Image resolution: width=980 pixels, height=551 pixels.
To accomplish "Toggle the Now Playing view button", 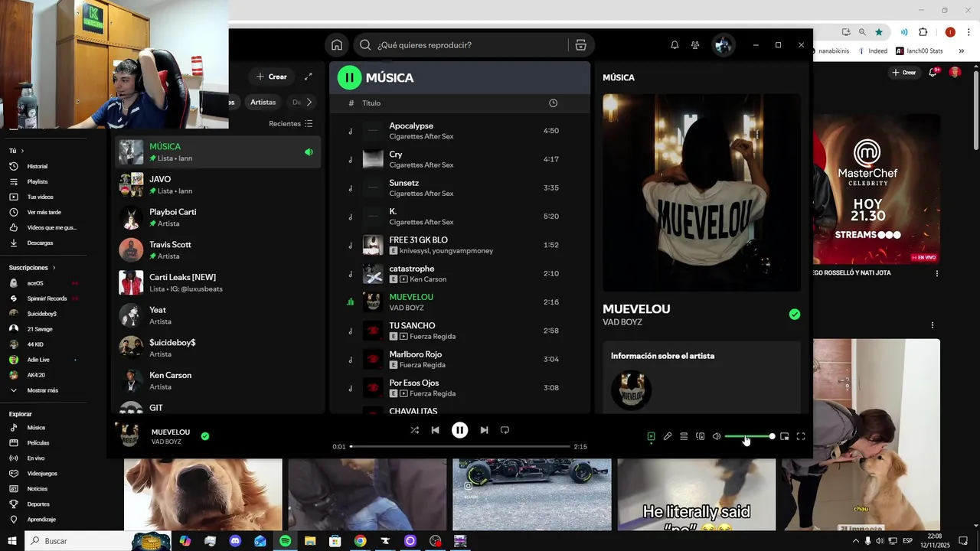I will [x=651, y=436].
